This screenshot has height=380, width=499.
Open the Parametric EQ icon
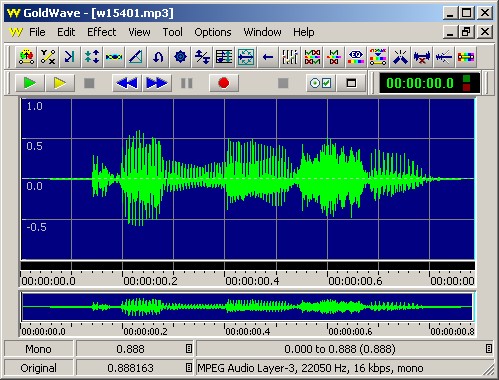click(x=356, y=57)
